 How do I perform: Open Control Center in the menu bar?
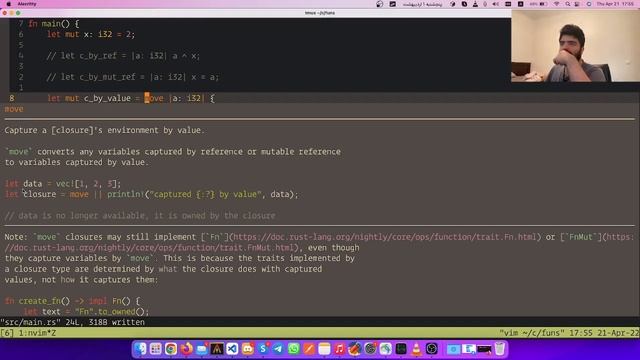[577, 4]
